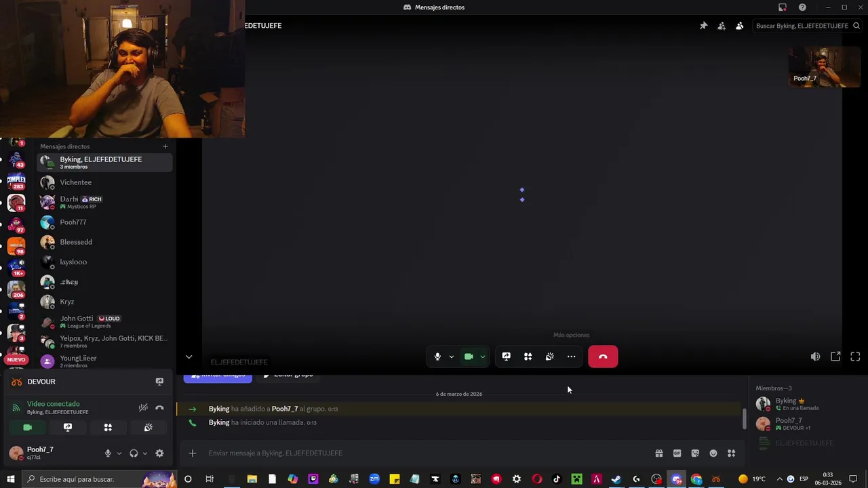Image resolution: width=868 pixels, height=488 pixels.
Task: Open YoungLiieer group chat
Action: [x=104, y=361]
